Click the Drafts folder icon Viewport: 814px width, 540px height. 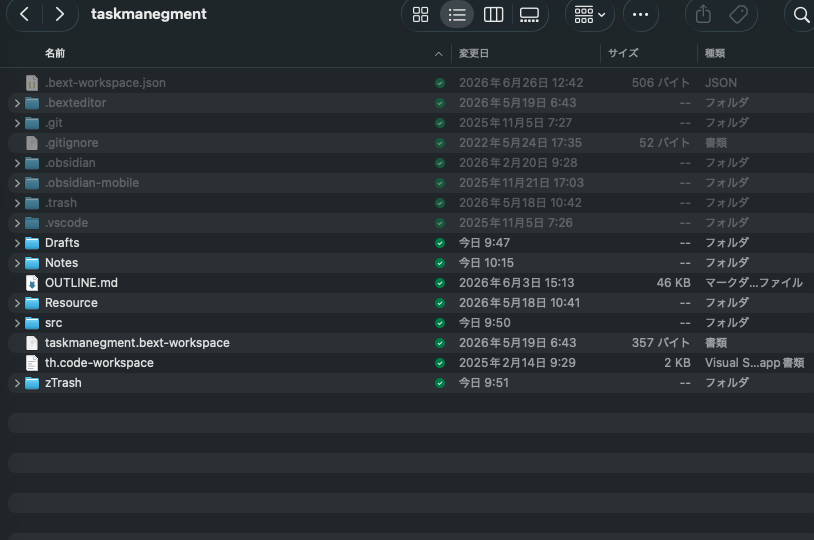[x=32, y=243]
